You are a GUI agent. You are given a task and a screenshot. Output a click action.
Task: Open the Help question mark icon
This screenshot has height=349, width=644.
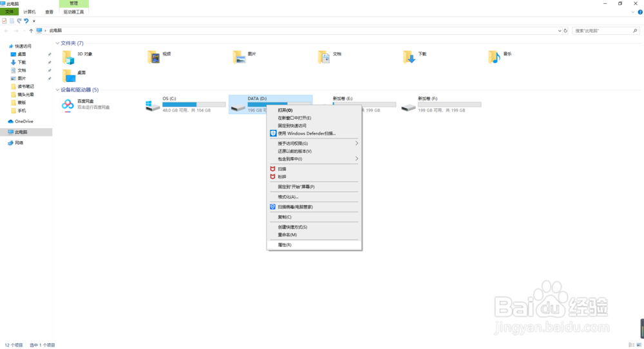(x=640, y=12)
